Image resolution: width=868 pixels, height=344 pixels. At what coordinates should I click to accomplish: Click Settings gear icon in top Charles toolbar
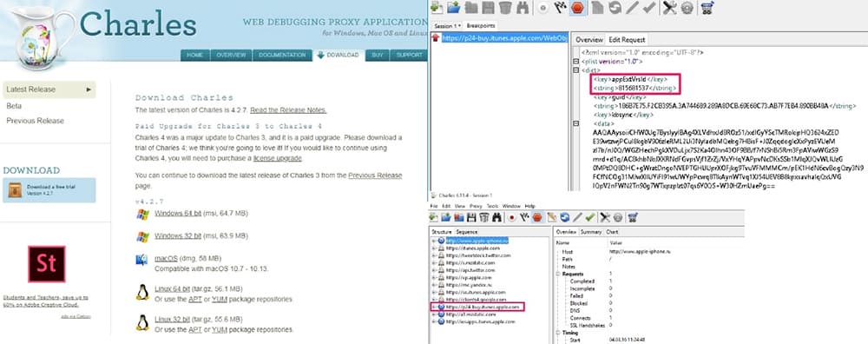(687, 8)
